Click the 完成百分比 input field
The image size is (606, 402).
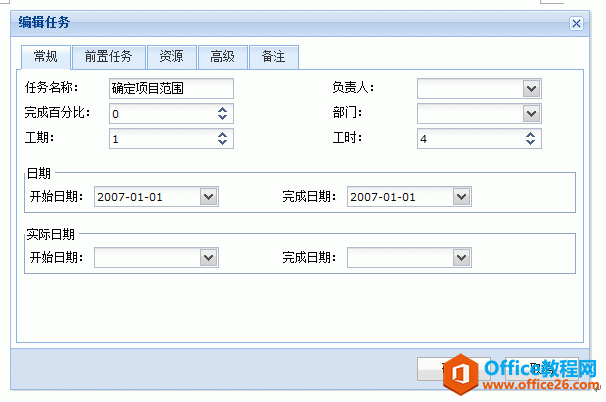(x=163, y=114)
